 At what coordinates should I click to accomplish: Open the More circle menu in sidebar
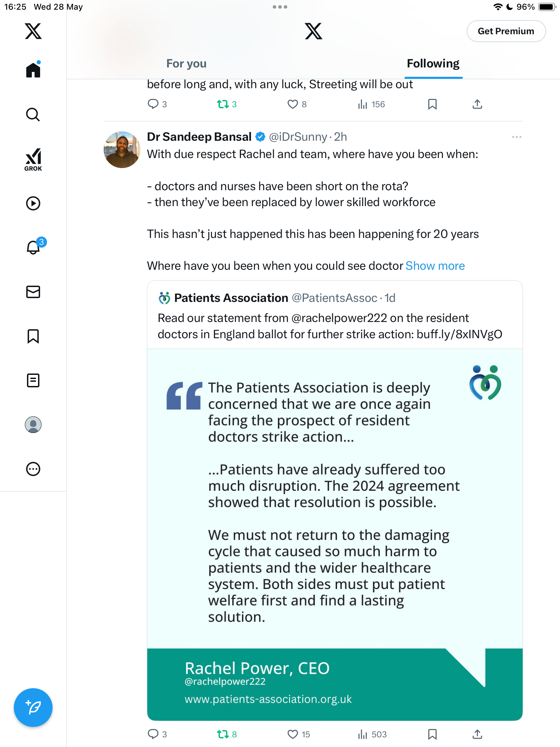point(33,469)
